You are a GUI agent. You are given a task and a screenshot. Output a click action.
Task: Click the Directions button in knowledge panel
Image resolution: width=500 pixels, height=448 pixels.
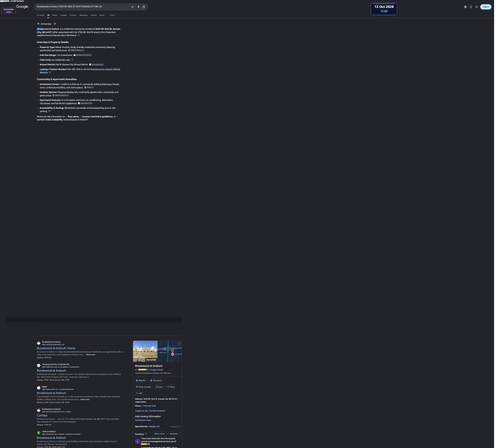point(156,380)
